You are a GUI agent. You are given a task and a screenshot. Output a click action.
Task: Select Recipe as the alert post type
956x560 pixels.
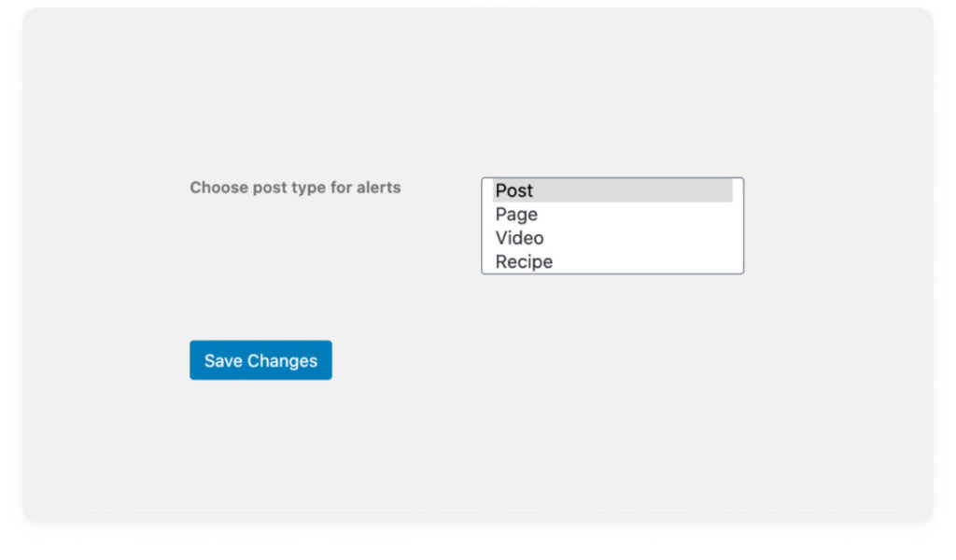612,262
